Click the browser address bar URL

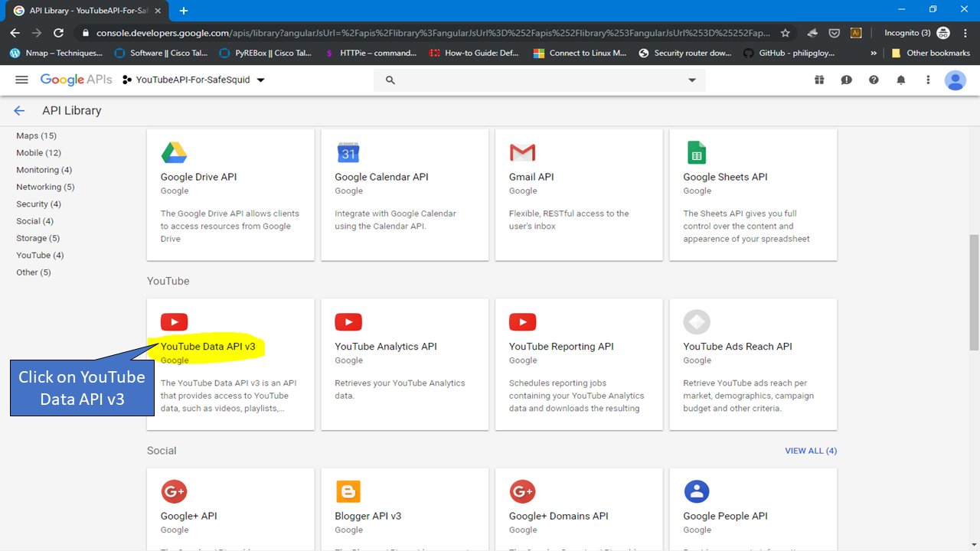pyautogui.click(x=433, y=33)
